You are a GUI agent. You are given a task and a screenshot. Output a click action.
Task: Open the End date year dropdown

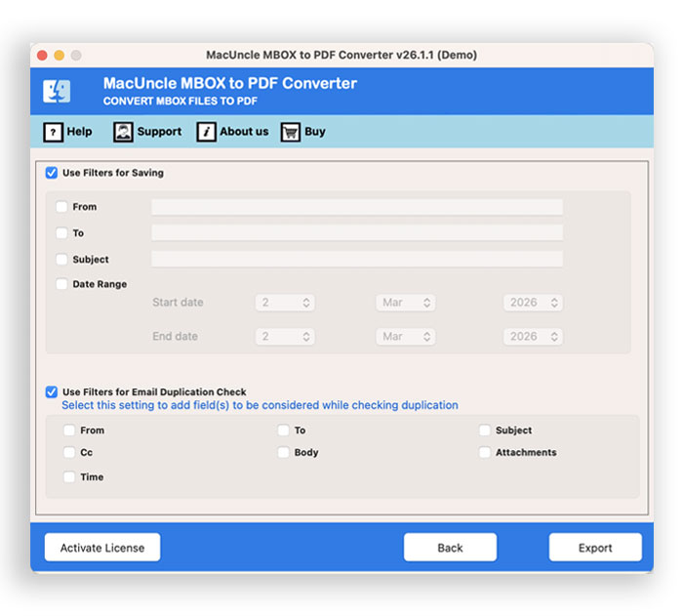[533, 337]
